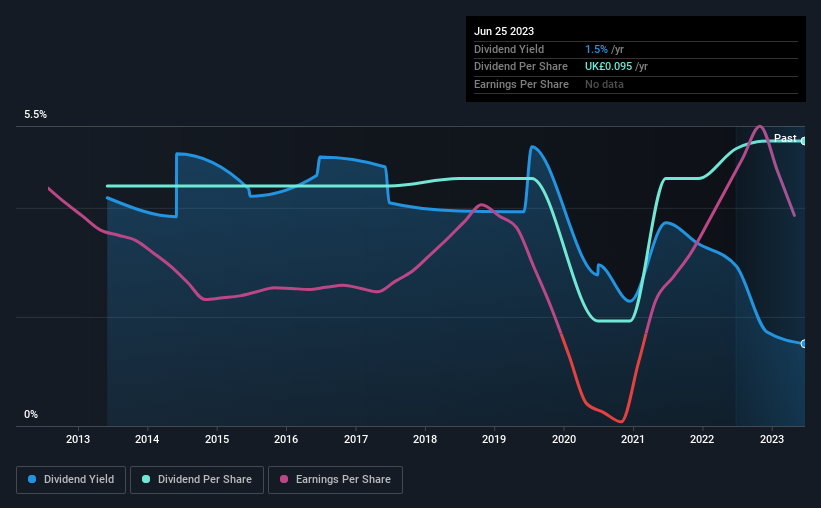Screen dimensions: 821x508
Task: Toggle the Dividend Yield legend button
Action: coord(71,480)
